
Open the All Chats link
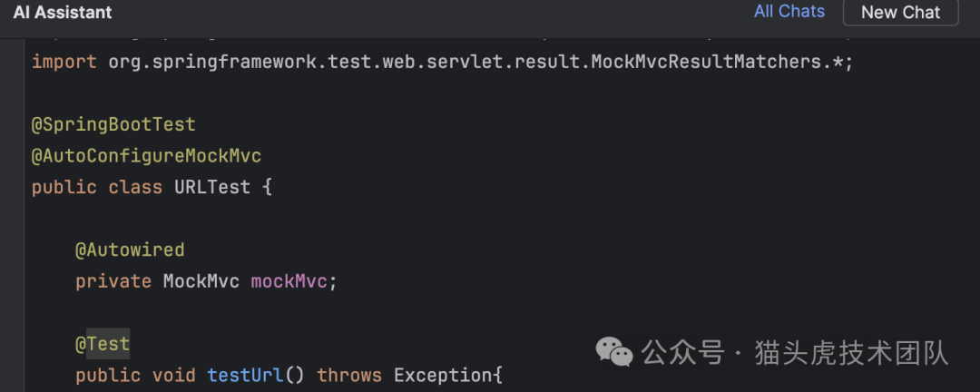click(x=789, y=12)
